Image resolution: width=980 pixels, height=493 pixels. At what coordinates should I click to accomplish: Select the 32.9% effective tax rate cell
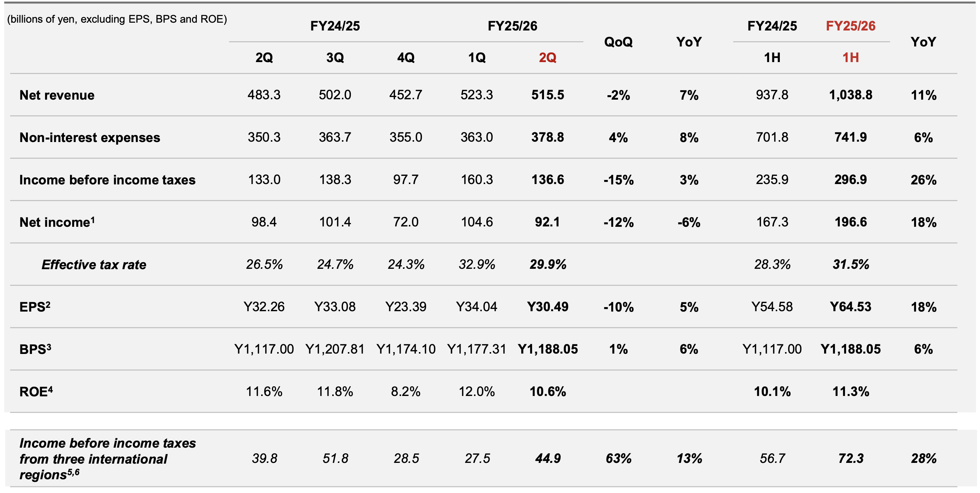pos(477,265)
